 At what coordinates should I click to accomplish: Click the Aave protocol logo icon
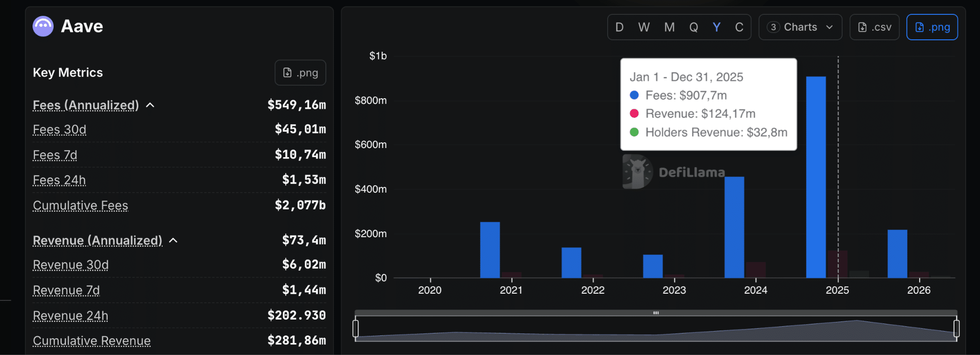point(43,26)
